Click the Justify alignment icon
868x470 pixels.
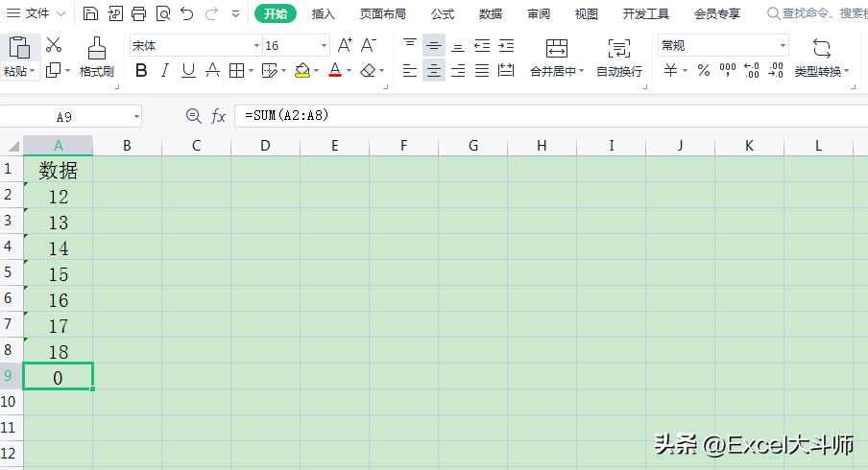pos(482,70)
